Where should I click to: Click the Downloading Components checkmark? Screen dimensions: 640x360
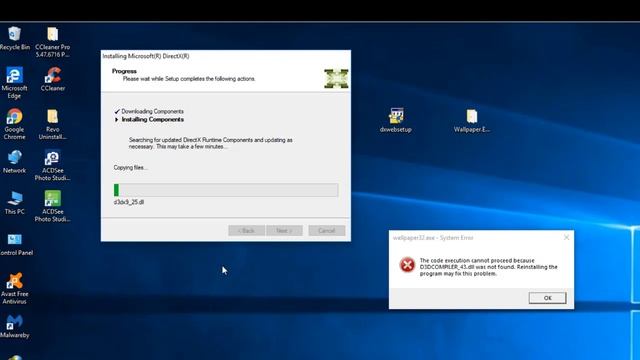pyautogui.click(x=117, y=111)
